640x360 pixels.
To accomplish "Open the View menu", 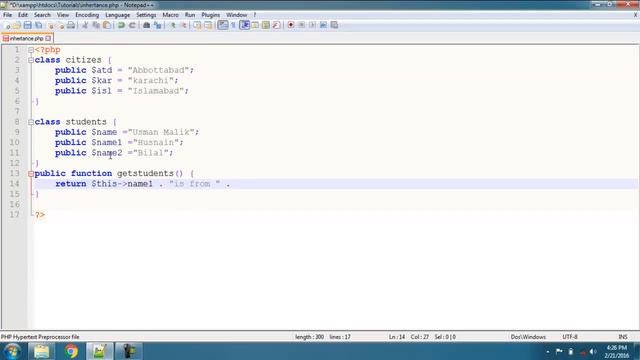I will pyautogui.click(x=63, y=15).
